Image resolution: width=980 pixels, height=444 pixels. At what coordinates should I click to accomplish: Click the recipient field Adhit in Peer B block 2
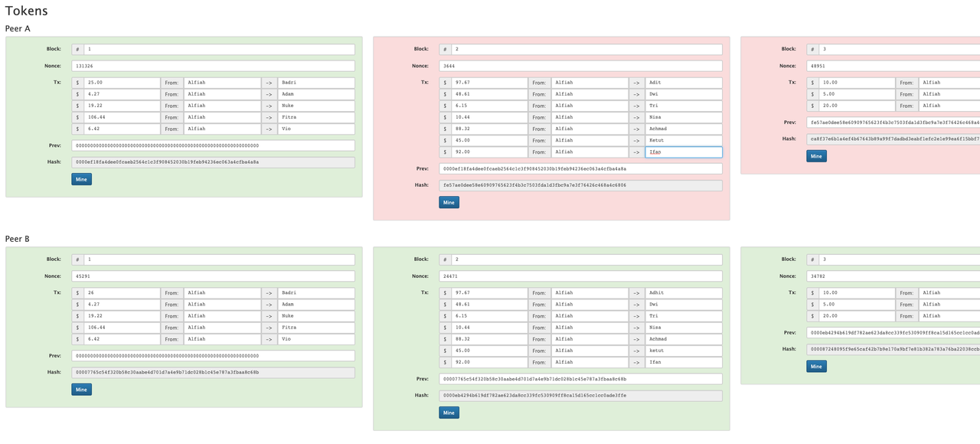tap(684, 293)
